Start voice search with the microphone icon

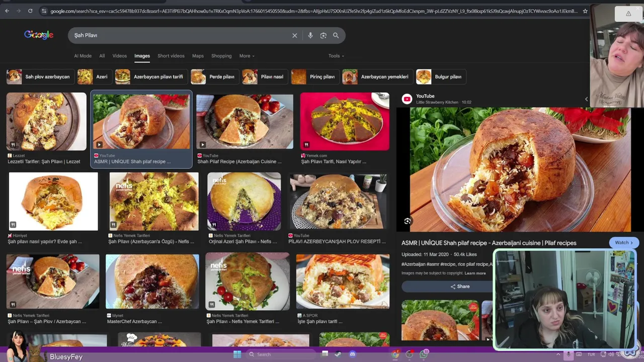310,35
